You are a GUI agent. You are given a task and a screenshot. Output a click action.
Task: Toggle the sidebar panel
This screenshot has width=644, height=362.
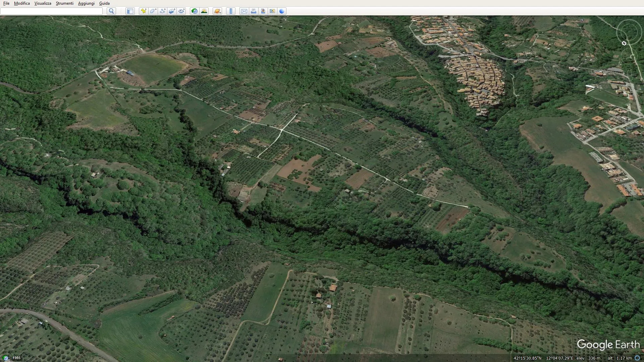click(130, 11)
